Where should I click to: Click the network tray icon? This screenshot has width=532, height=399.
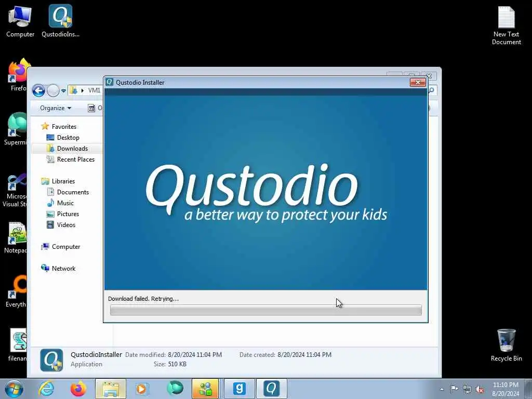tap(467, 389)
